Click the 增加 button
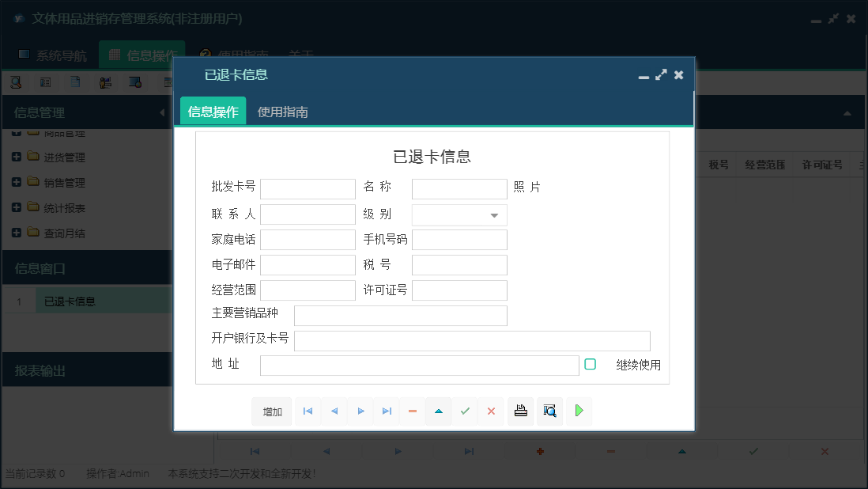Screen dimensions: 868x489 click(x=271, y=411)
